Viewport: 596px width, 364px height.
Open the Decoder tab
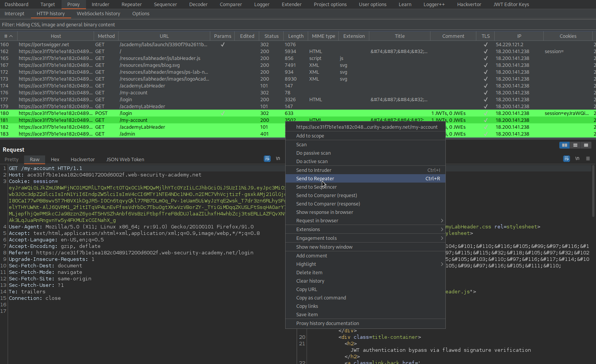click(198, 5)
